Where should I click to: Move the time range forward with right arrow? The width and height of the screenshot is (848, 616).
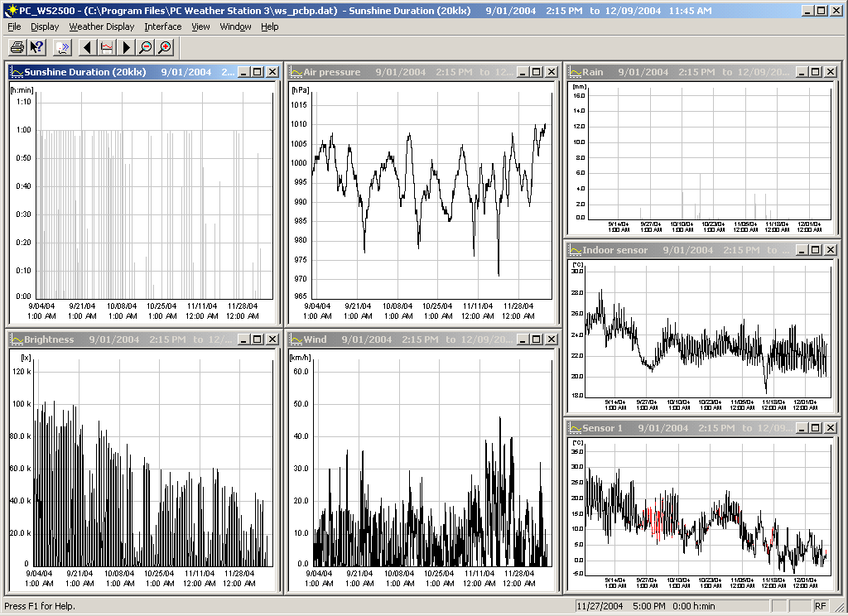[127, 47]
